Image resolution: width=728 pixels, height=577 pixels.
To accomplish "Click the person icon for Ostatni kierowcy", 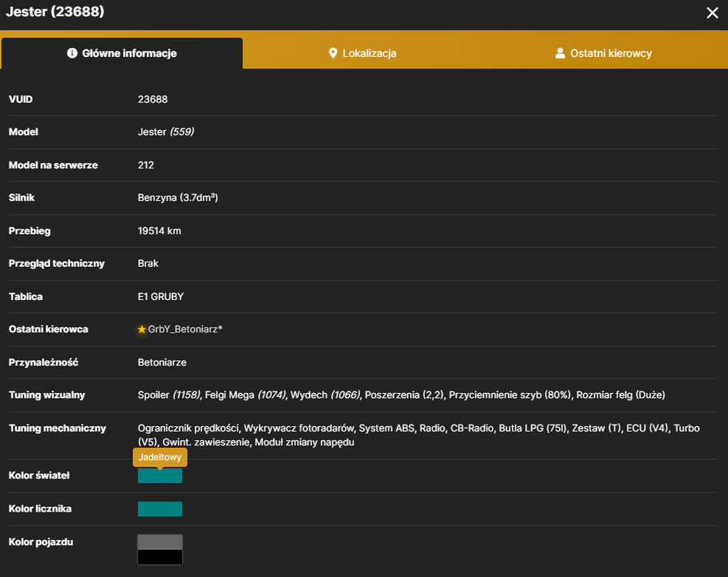I will tap(560, 53).
